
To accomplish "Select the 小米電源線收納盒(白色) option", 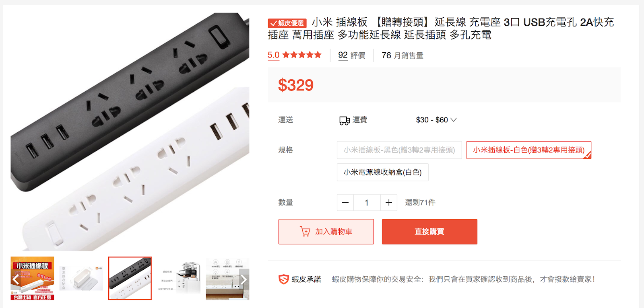I will (383, 172).
